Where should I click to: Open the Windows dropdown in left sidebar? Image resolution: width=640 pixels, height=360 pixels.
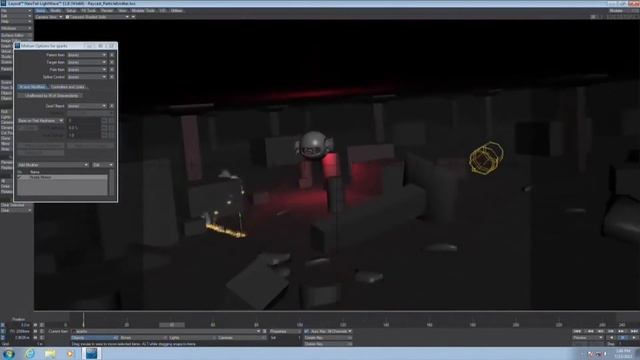(16, 28)
